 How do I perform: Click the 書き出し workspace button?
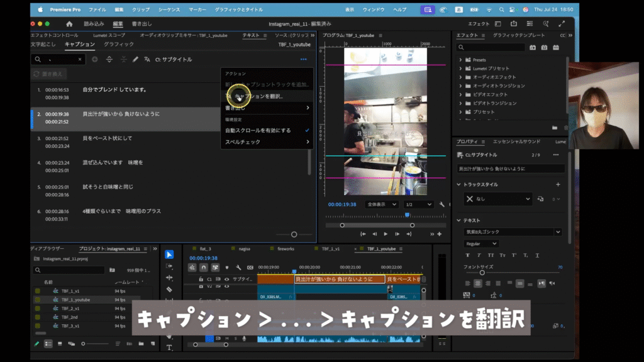(142, 24)
